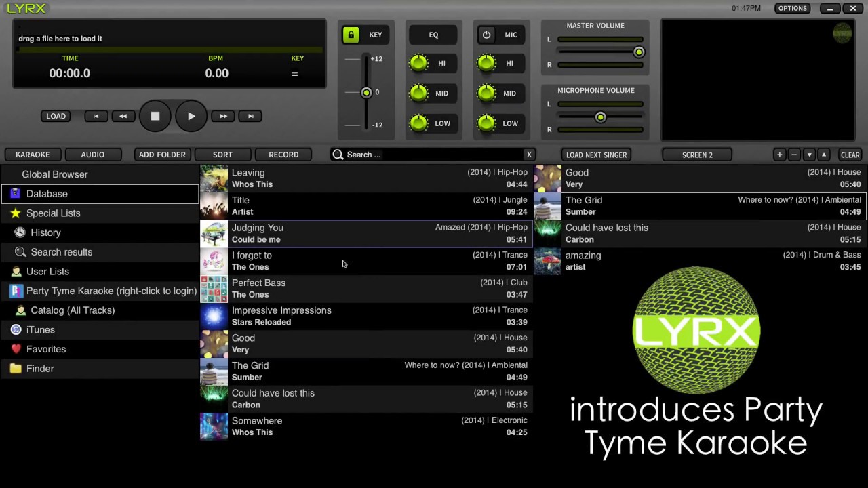The image size is (868, 488).
Task: Start playback with the Play button
Action: (191, 116)
